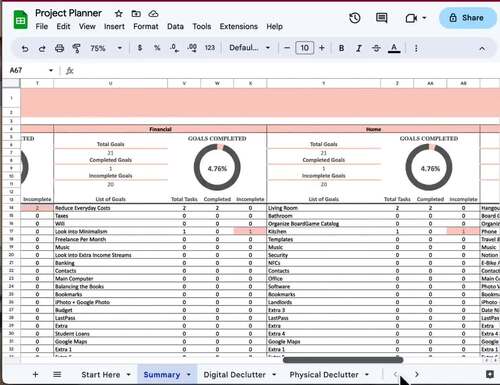Select the Reduce Everyday Costs cell
The image size is (500, 385).
(110, 208)
